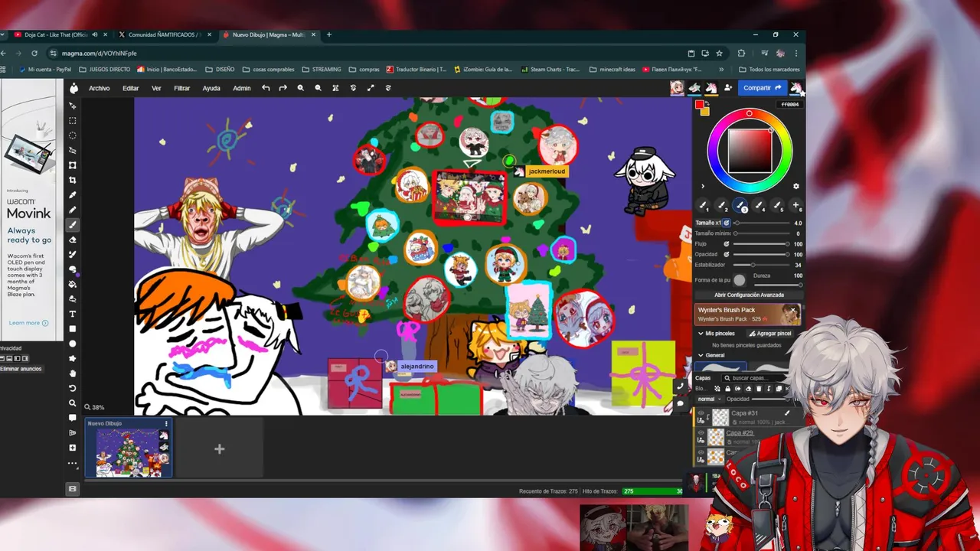Select the Move/transform tool
The height and width of the screenshot is (551, 980).
(x=73, y=106)
